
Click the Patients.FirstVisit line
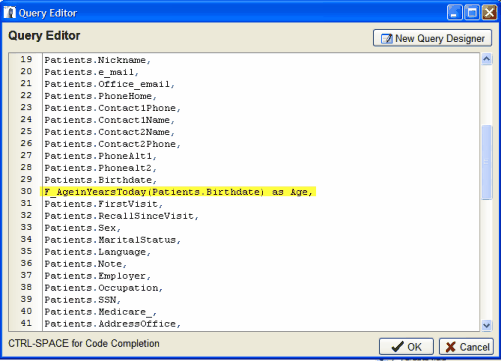103,204
